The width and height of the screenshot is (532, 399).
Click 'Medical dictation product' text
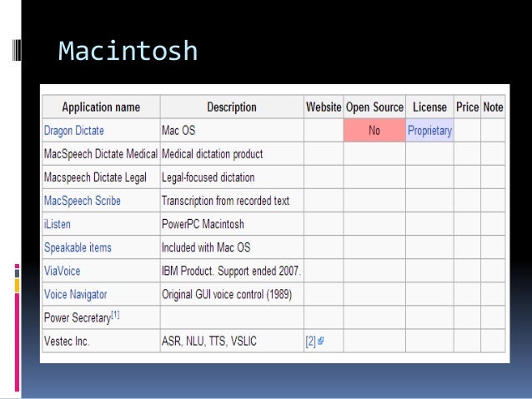point(213,154)
